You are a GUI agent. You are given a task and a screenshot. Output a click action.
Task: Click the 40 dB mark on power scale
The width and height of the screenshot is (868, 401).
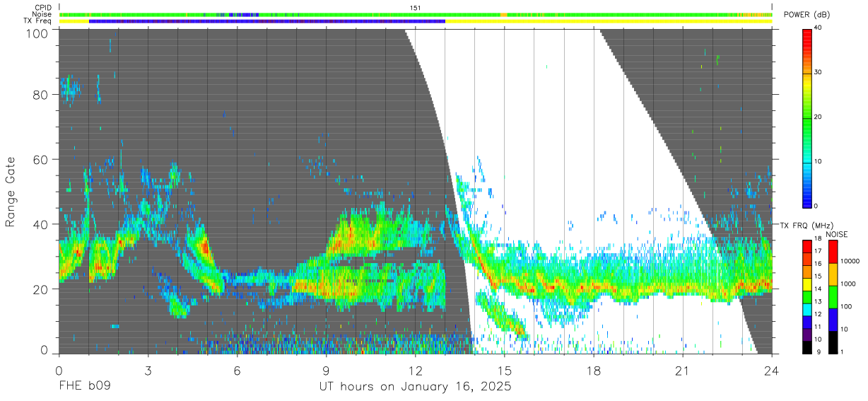(x=817, y=28)
